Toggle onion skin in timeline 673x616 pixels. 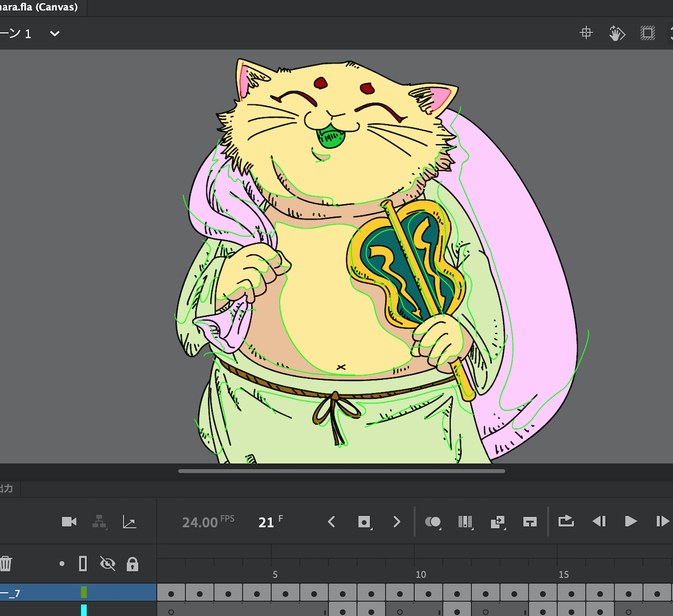[x=432, y=522]
